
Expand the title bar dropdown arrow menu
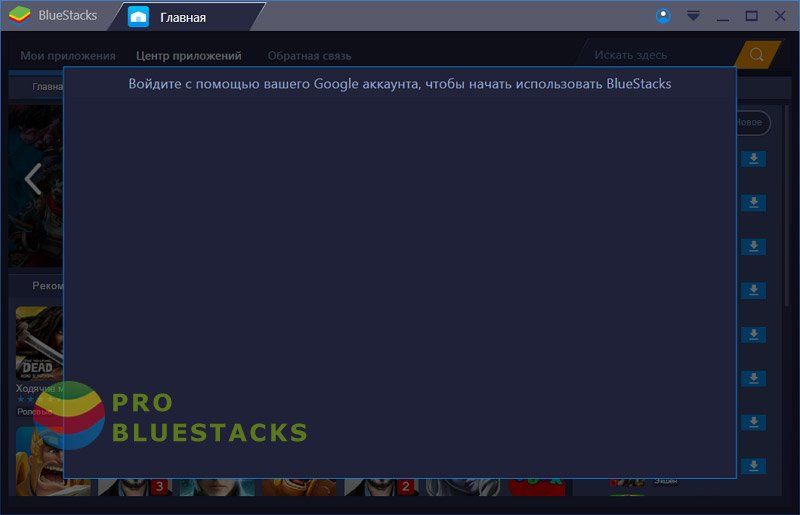pyautogui.click(x=693, y=16)
